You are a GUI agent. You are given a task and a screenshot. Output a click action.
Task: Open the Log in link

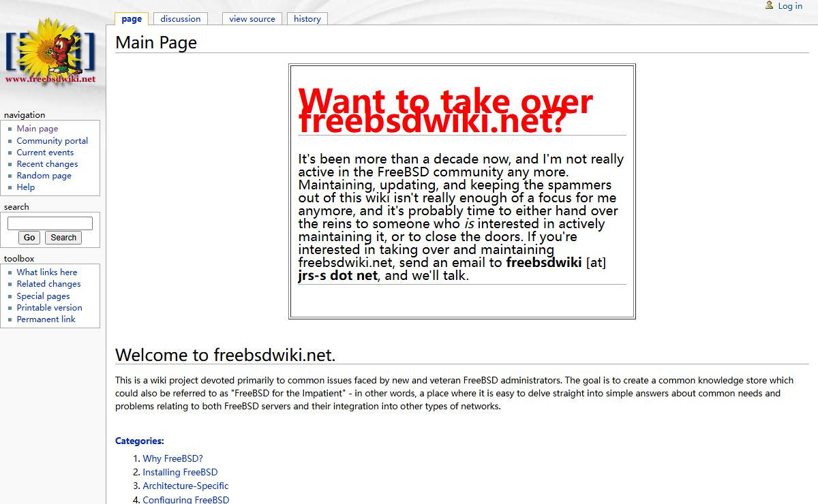coord(790,6)
